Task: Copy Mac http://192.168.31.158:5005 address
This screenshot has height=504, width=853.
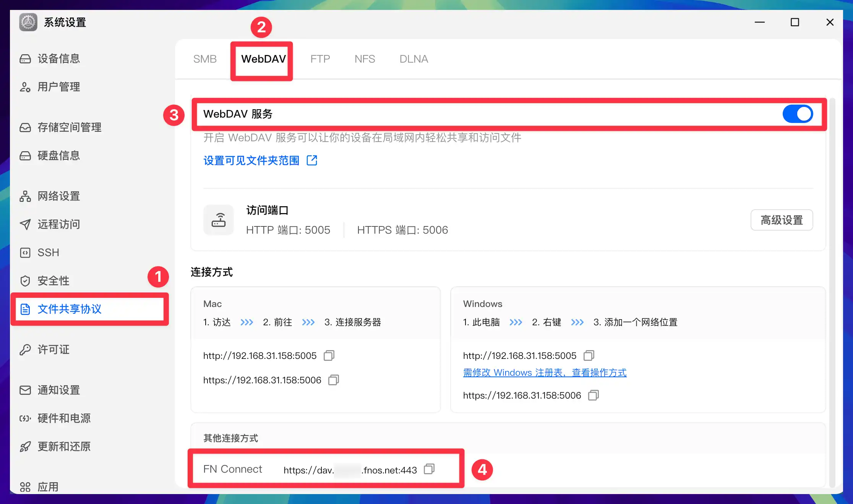Action: pyautogui.click(x=329, y=355)
